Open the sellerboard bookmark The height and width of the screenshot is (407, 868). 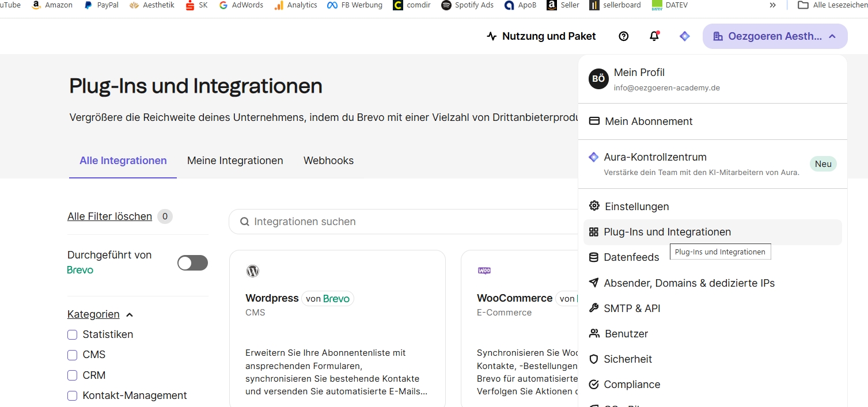(x=615, y=5)
